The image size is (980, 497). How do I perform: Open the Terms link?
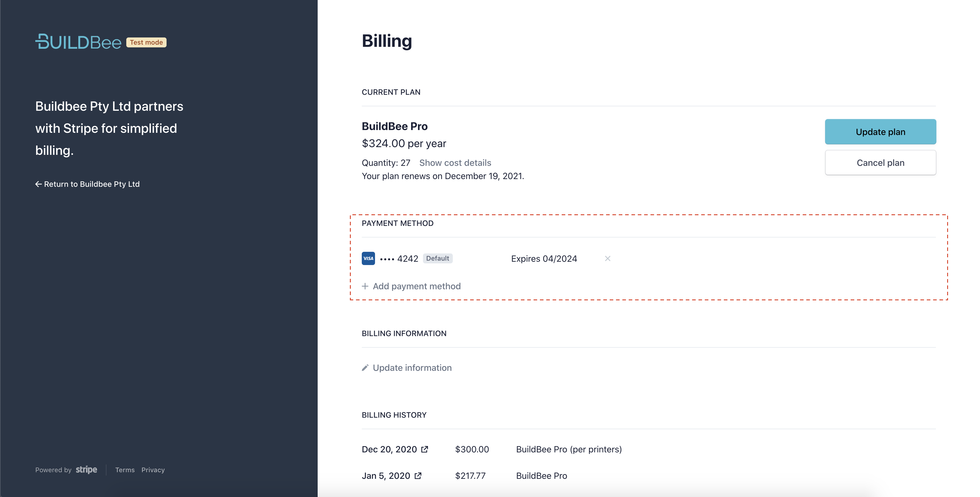tap(125, 470)
